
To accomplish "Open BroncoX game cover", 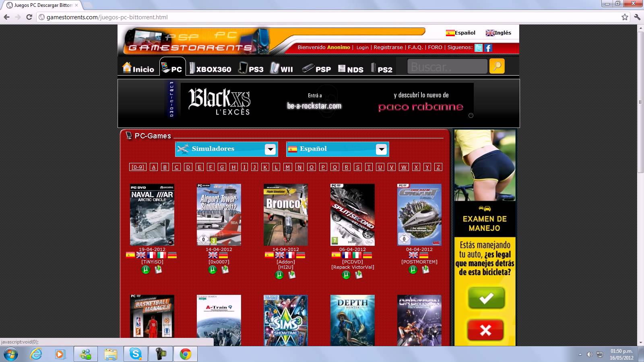I will [x=286, y=215].
